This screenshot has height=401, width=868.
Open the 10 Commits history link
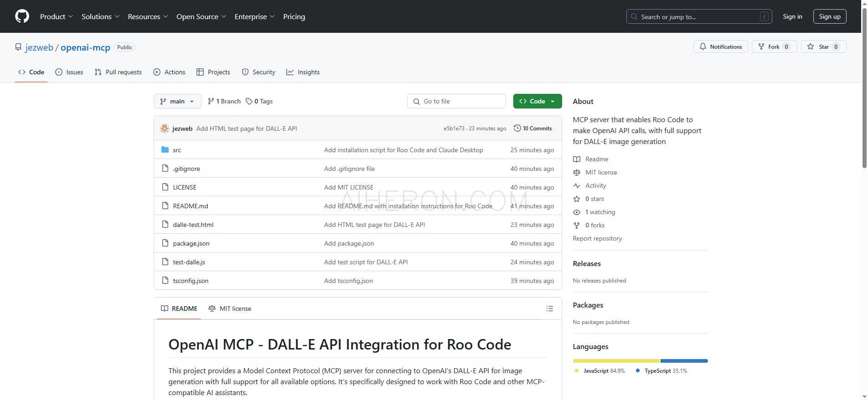click(x=533, y=129)
